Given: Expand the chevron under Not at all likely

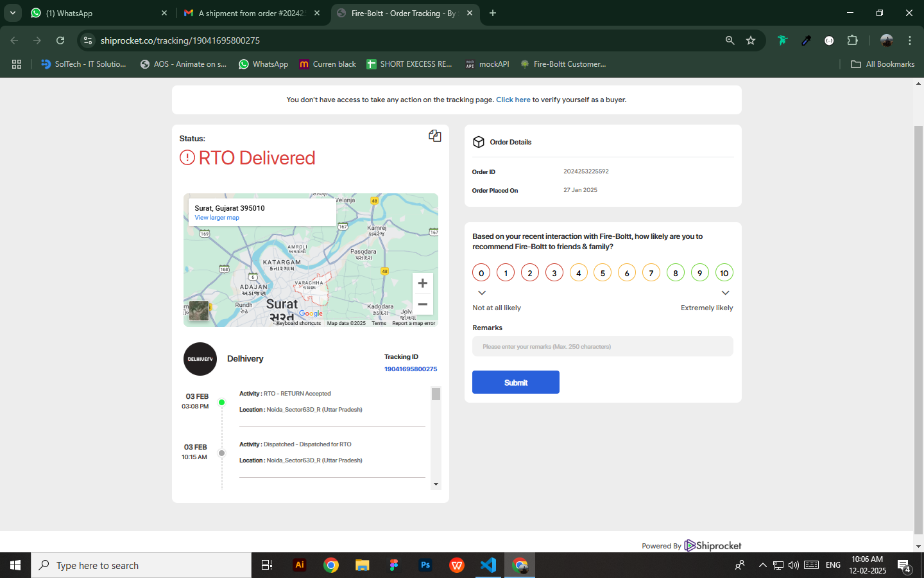Looking at the screenshot, I should [x=482, y=293].
